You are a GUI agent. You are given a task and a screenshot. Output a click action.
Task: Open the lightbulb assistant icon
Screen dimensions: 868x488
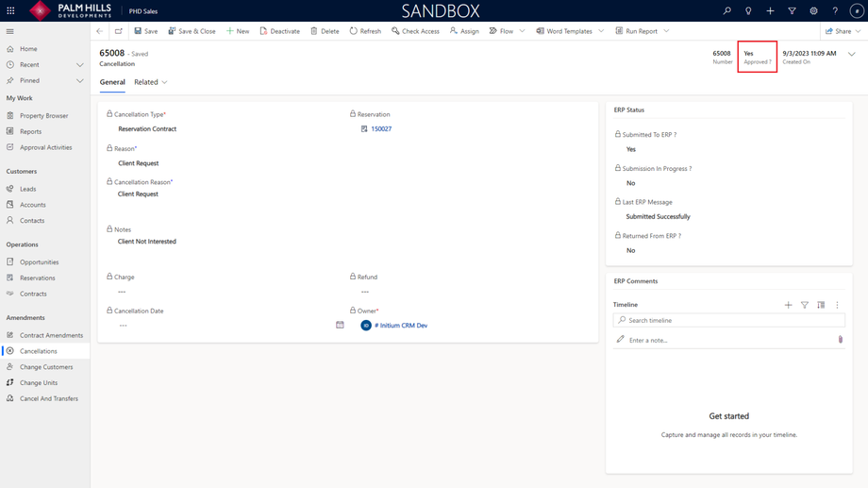pos(748,10)
